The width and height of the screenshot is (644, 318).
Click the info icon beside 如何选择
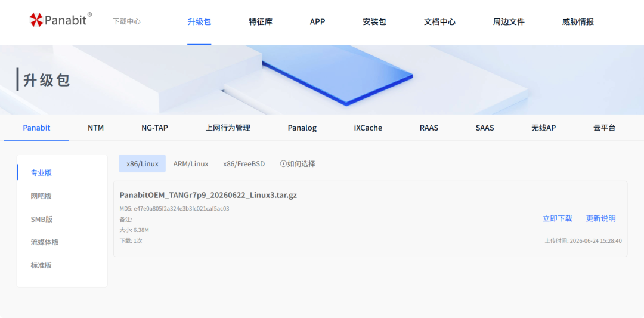point(283,164)
